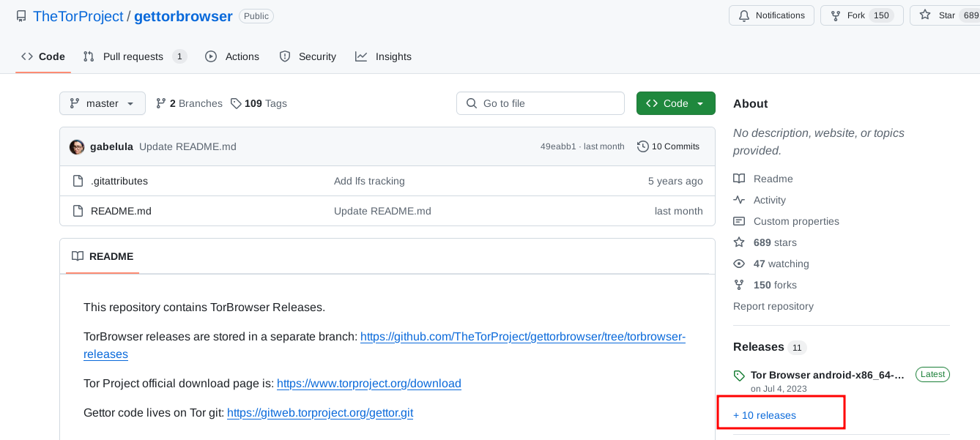Click the magnifier icon in Go to file

click(x=472, y=103)
